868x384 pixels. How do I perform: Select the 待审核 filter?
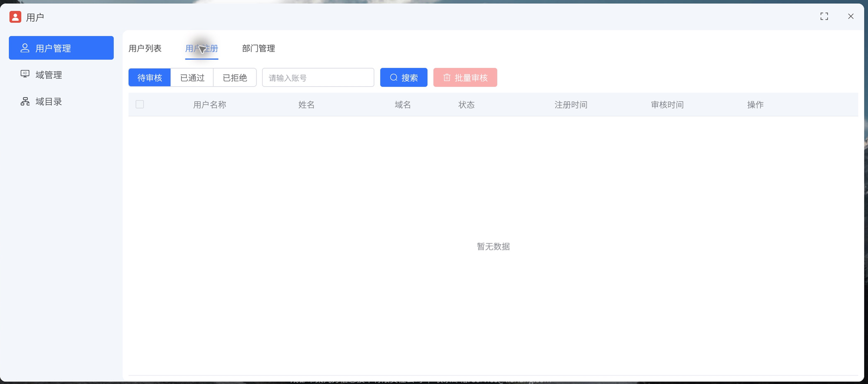[x=150, y=78]
